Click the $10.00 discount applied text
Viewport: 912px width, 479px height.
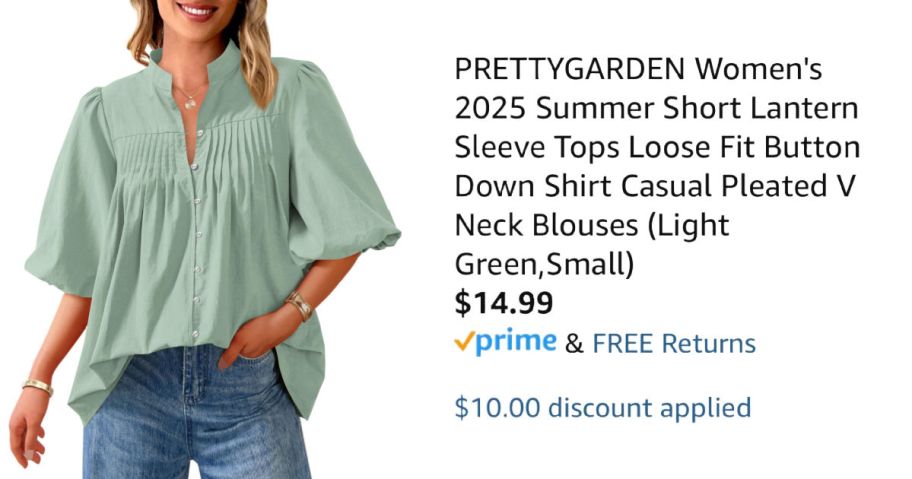coord(603,407)
